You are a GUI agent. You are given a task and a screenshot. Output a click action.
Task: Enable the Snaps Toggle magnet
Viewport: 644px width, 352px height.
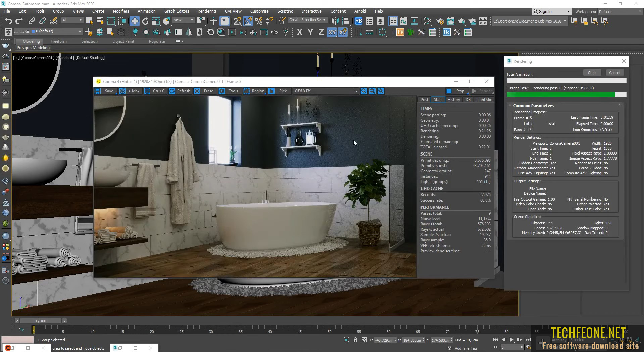point(237,21)
